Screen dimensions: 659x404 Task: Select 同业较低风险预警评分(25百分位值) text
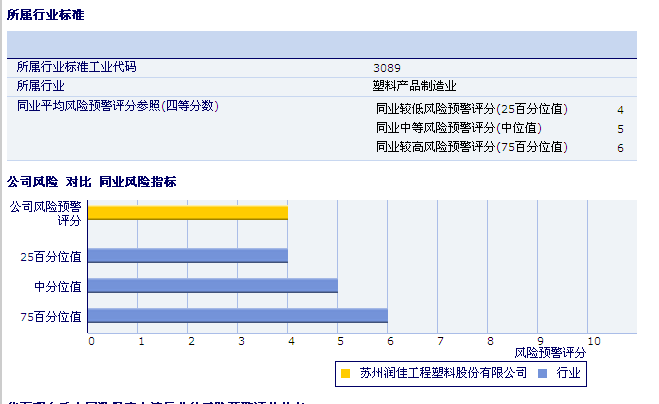click(472, 109)
